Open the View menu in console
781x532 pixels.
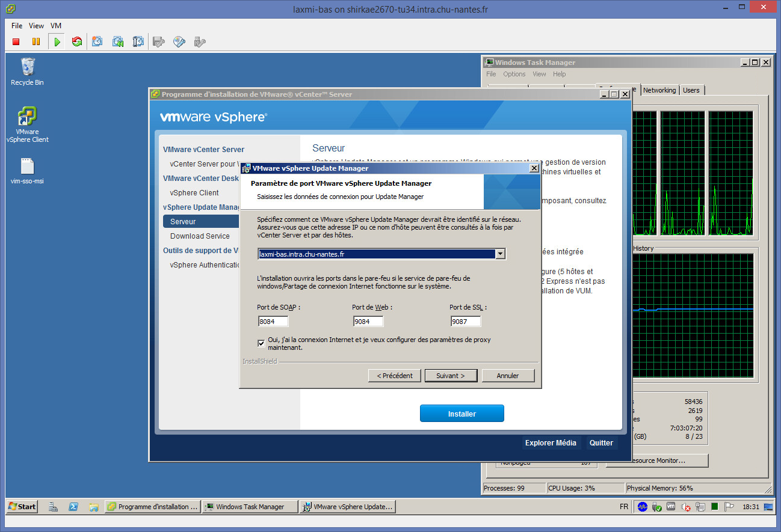[37, 26]
